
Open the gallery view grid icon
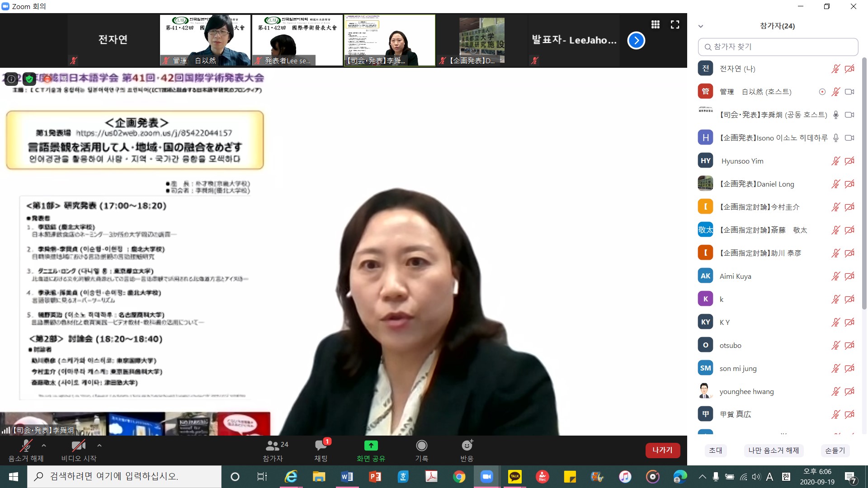click(655, 24)
